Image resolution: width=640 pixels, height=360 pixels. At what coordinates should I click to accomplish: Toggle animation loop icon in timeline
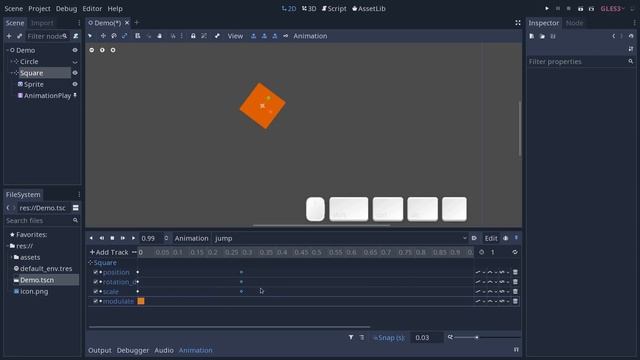coord(515,252)
